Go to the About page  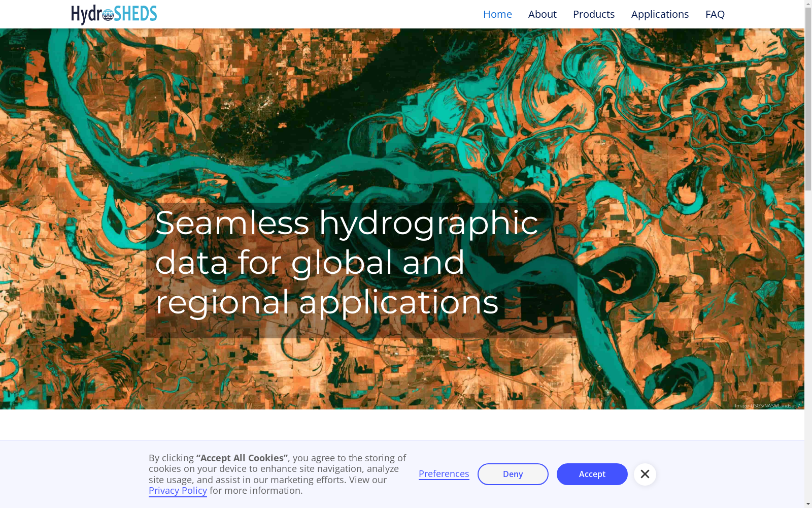(542, 14)
